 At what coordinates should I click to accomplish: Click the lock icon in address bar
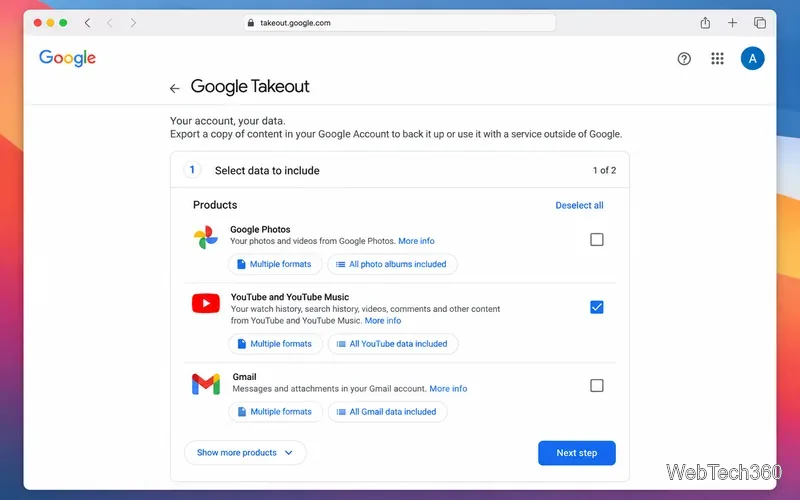click(251, 22)
